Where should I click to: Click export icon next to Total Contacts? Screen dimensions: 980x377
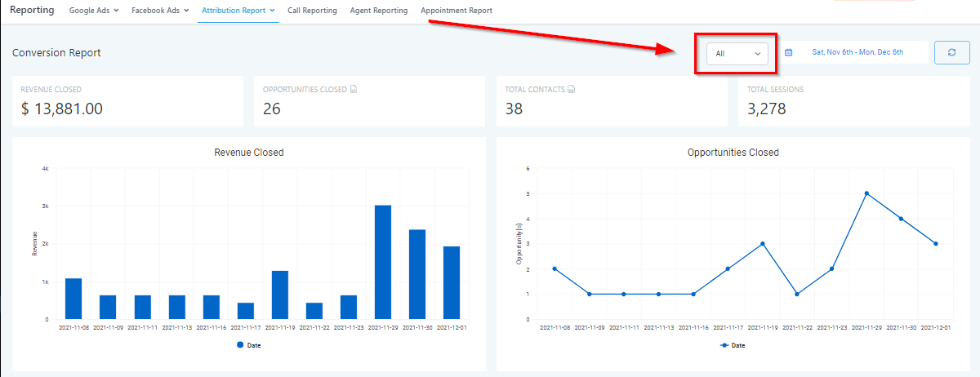[571, 89]
